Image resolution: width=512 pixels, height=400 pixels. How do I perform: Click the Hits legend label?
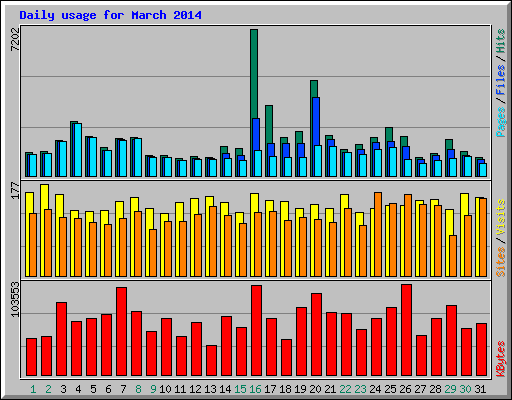click(x=500, y=41)
